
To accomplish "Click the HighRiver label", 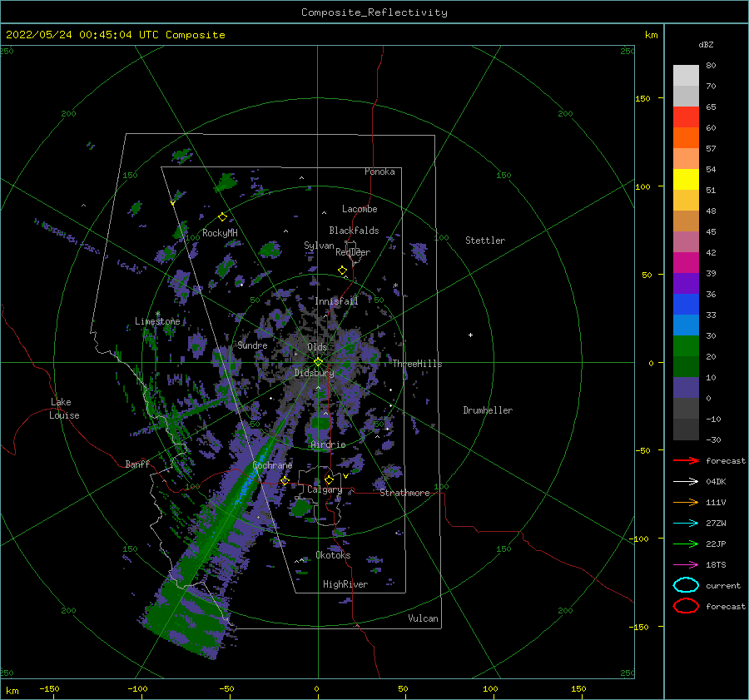I will [x=345, y=584].
